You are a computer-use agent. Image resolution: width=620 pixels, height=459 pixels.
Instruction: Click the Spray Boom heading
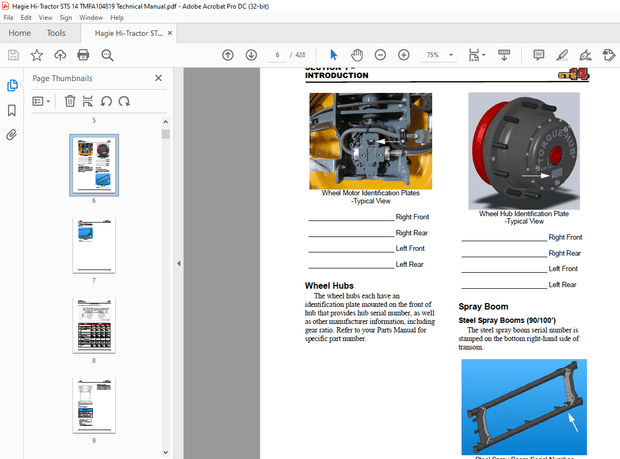pos(483,307)
